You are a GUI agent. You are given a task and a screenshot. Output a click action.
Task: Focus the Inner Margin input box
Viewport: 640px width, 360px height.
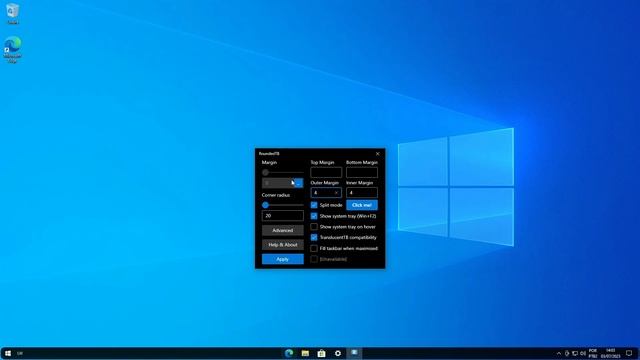[x=362, y=193]
